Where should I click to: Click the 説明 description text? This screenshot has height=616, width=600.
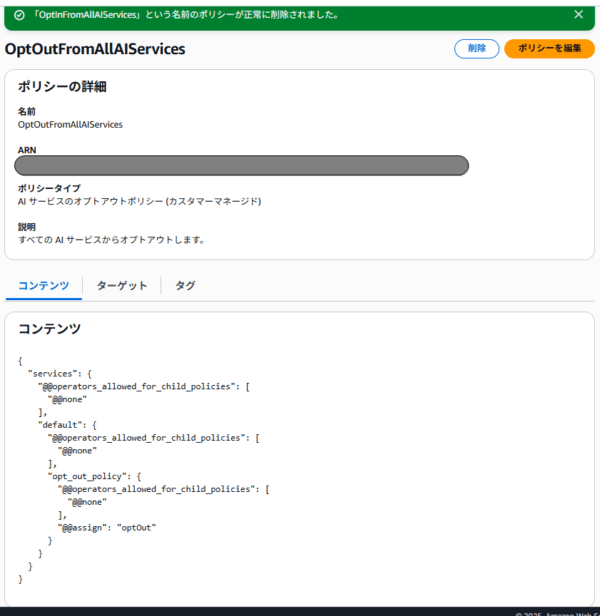[112, 240]
